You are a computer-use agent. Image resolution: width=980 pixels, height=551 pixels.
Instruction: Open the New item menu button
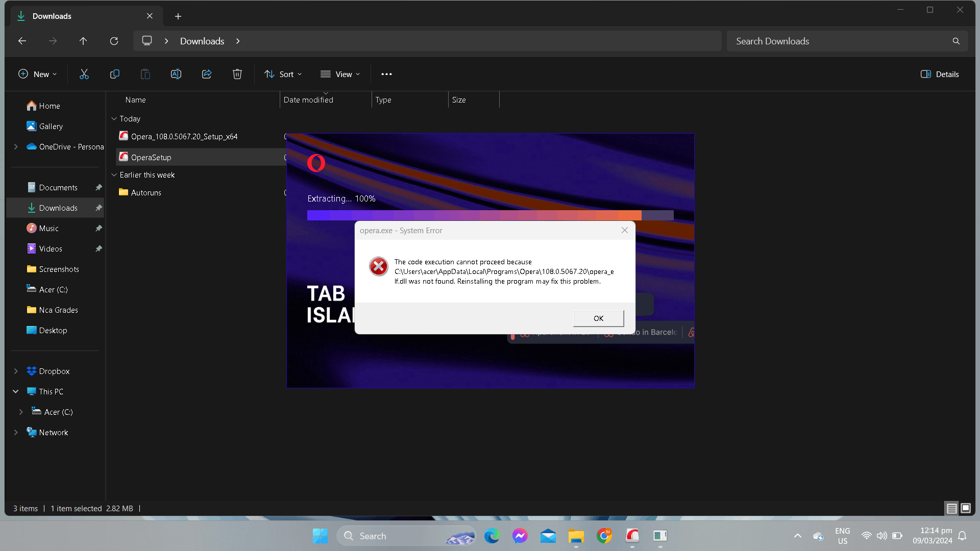tap(38, 74)
